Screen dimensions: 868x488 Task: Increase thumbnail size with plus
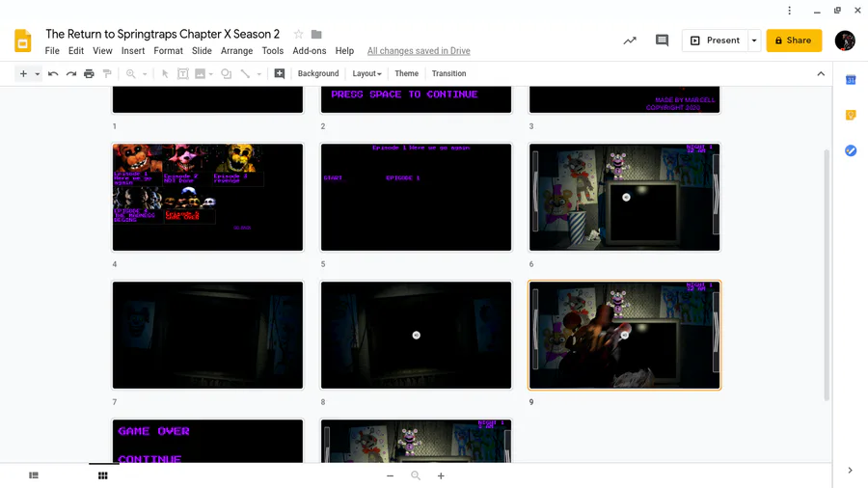(441, 475)
